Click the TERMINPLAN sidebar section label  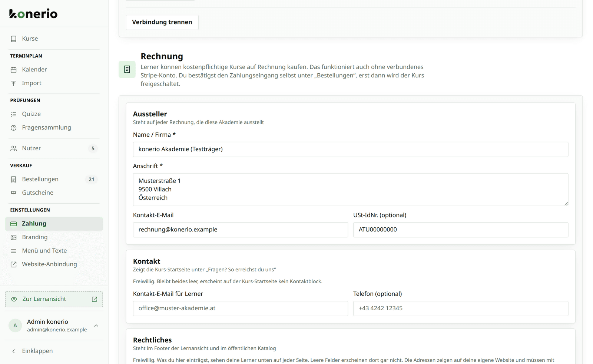click(26, 56)
